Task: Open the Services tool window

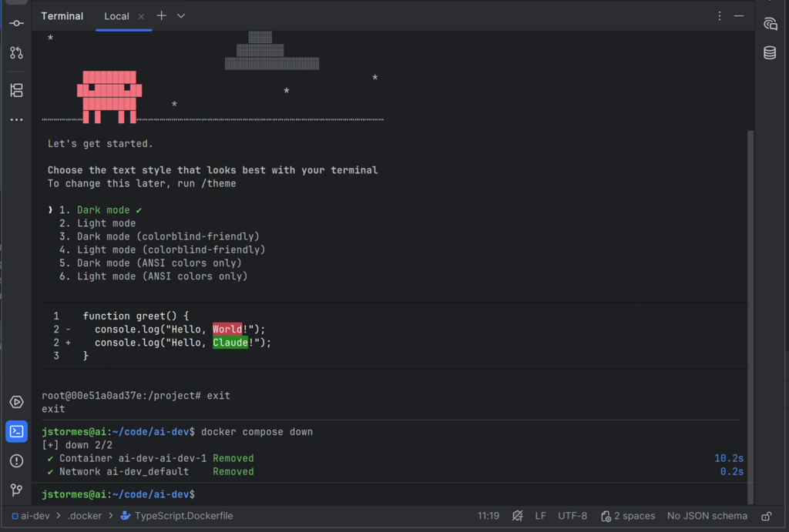Action: coord(16,402)
